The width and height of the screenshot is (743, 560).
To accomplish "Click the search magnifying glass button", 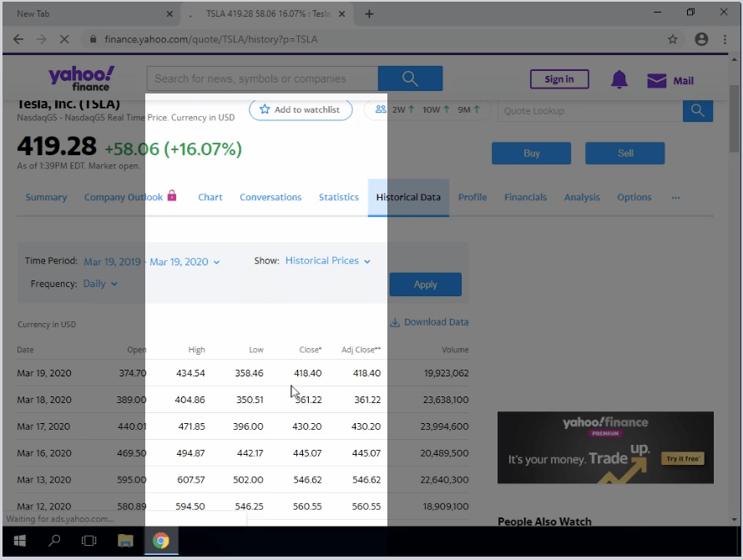I will click(410, 78).
